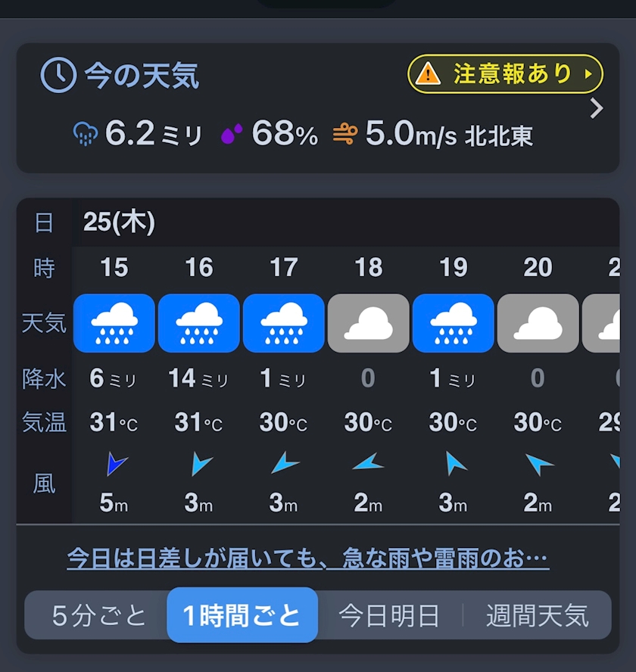Tap the cloudy icon for 20 o'clock
The height and width of the screenshot is (672, 636).
pyautogui.click(x=538, y=323)
